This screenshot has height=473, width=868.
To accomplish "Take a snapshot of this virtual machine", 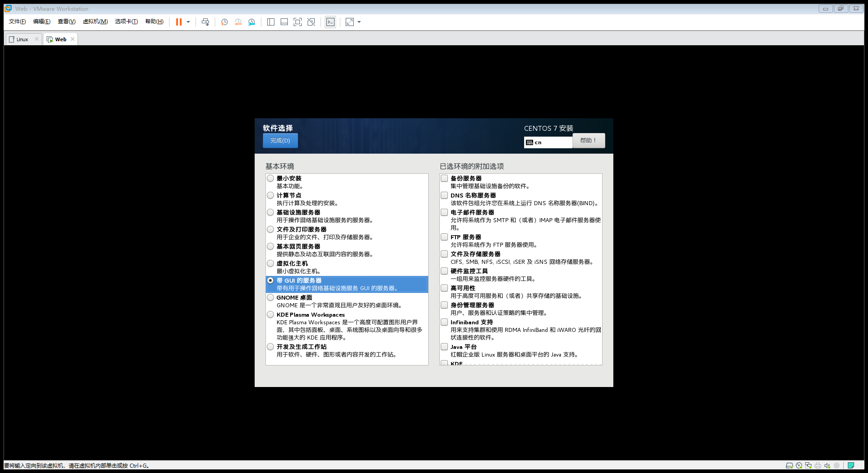I will tap(225, 22).
